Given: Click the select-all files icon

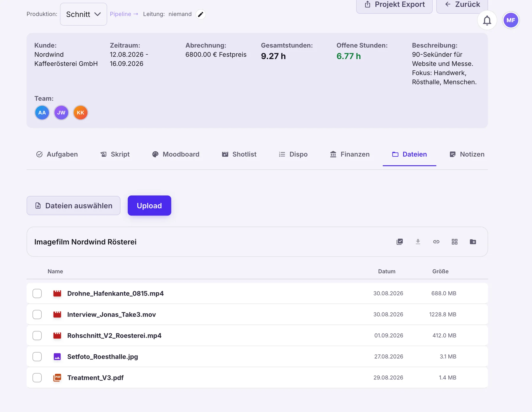Looking at the screenshot, I should point(400,242).
